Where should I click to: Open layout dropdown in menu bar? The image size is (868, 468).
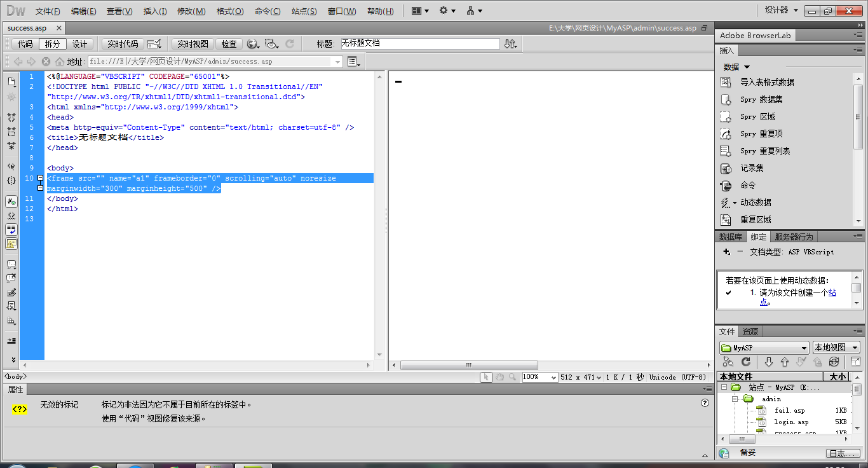(x=420, y=11)
